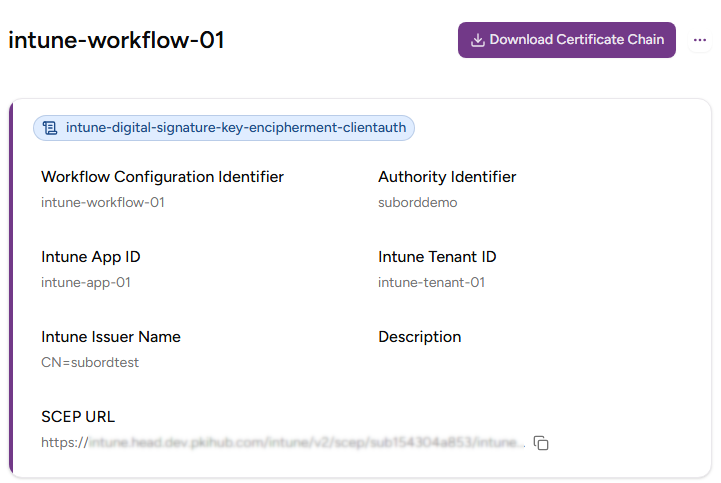Click the Workflow Configuration Identifier label
Viewport: 721px width, 483px height.
pos(162,177)
